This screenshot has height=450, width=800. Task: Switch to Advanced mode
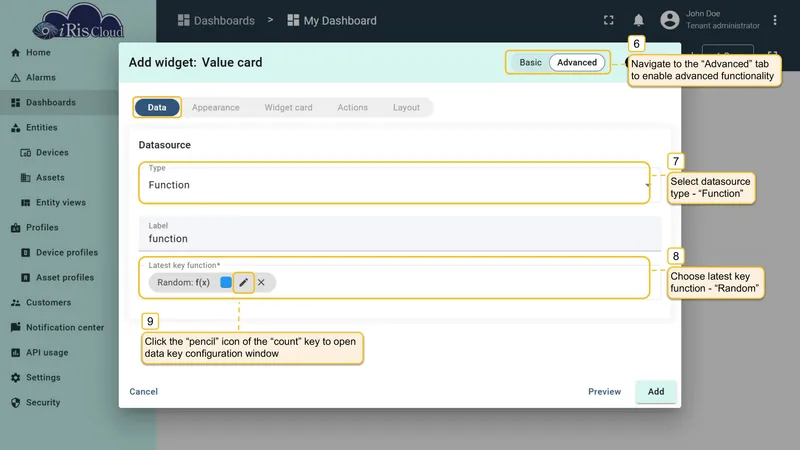(x=577, y=62)
